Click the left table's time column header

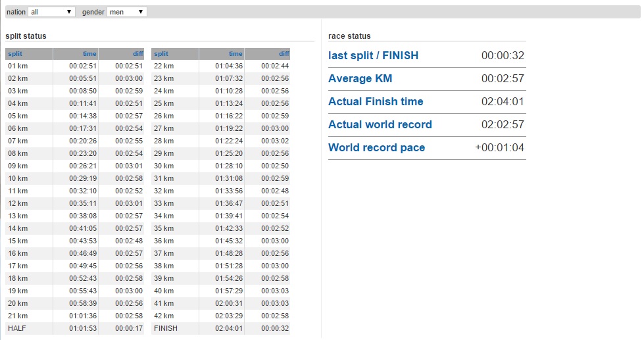click(x=89, y=54)
